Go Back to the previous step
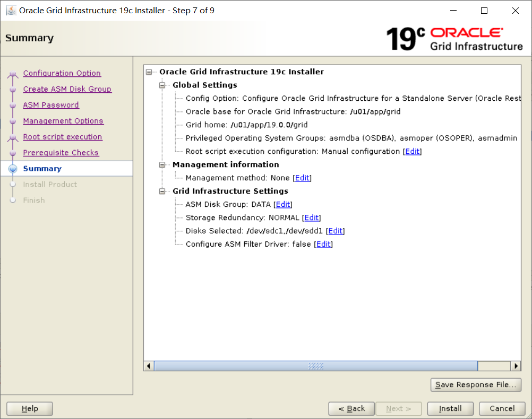This screenshot has width=532, height=419. 351,408
